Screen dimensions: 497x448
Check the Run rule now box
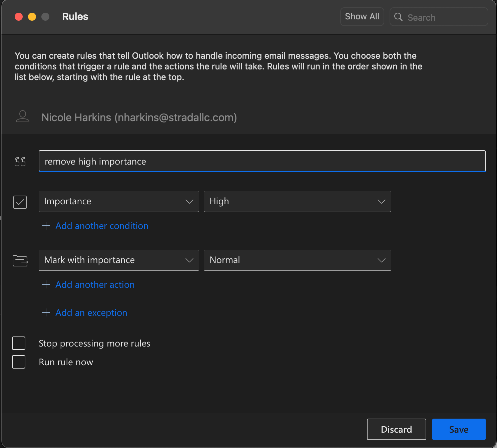19,362
